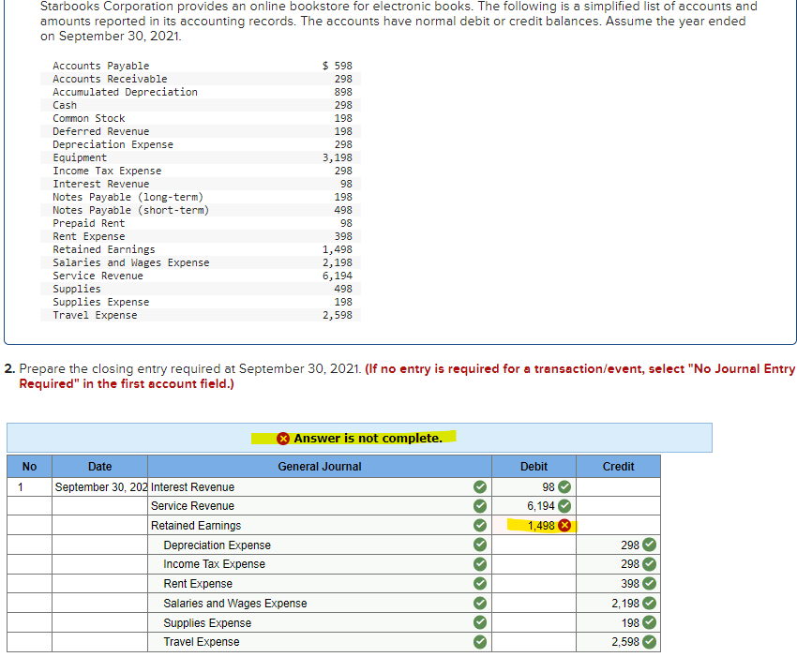Screen dimensions: 797x672
Task: Click the September 30 date field
Action: pyautogui.click(x=99, y=486)
